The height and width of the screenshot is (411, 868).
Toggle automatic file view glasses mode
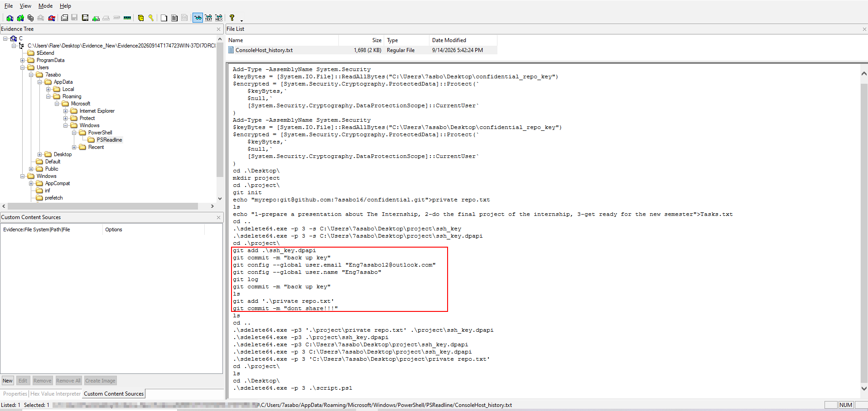198,18
